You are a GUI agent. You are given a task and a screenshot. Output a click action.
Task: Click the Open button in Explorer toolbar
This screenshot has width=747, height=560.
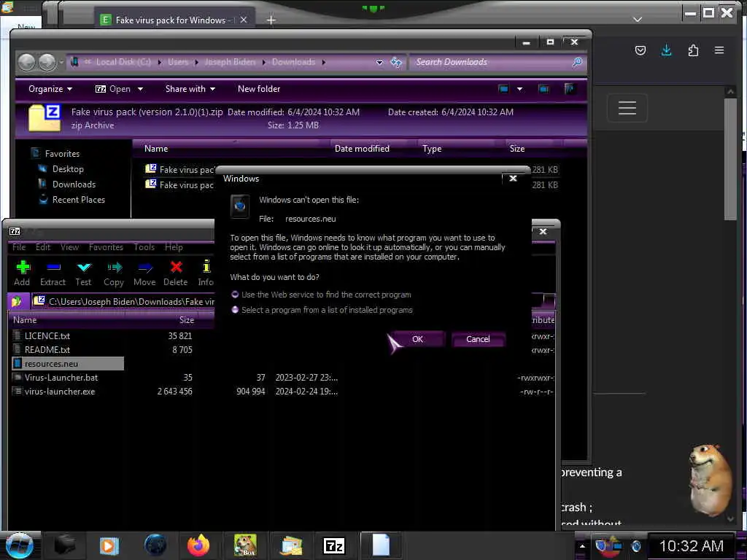pos(113,89)
